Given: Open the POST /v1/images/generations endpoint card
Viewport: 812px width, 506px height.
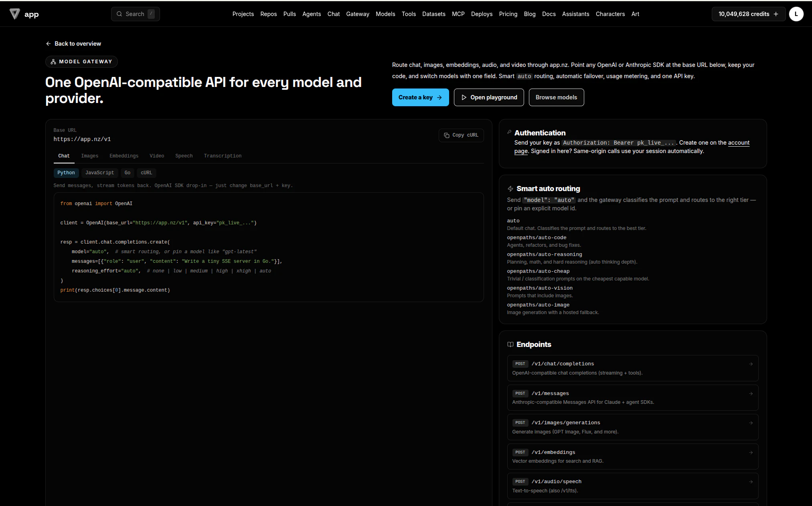Looking at the screenshot, I should tap(632, 427).
